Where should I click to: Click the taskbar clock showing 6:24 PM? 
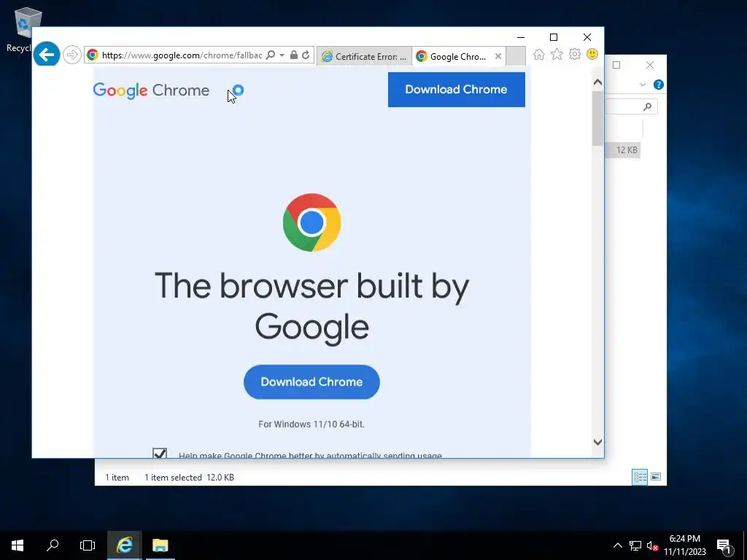click(684, 545)
